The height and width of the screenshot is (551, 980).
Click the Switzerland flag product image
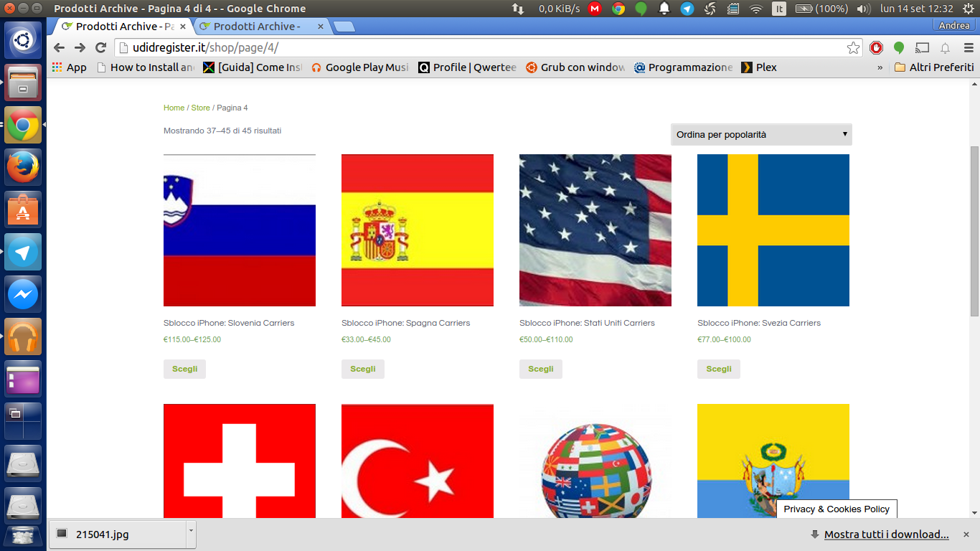[x=240, y=461]
